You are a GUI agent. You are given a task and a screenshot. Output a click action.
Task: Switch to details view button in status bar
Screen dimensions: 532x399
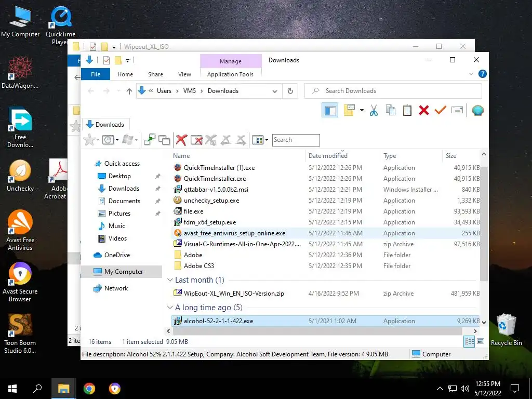click(469, 342)
